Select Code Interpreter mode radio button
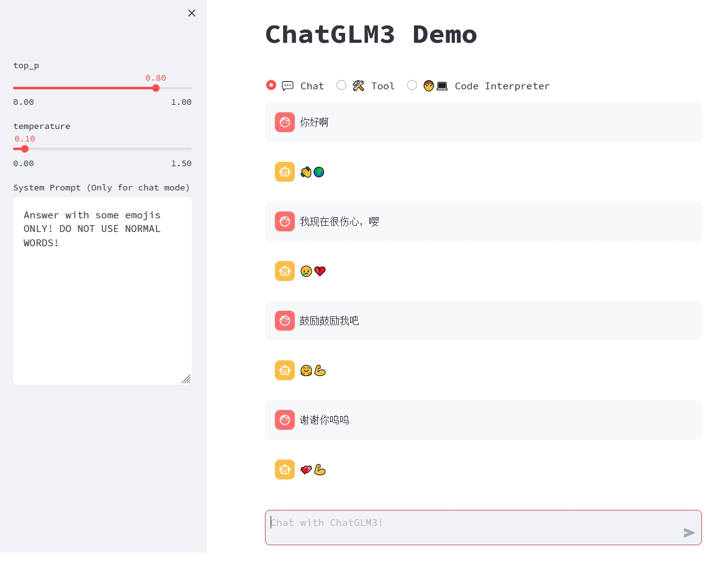This screenshot has height=570, width=728. (412, 86)
